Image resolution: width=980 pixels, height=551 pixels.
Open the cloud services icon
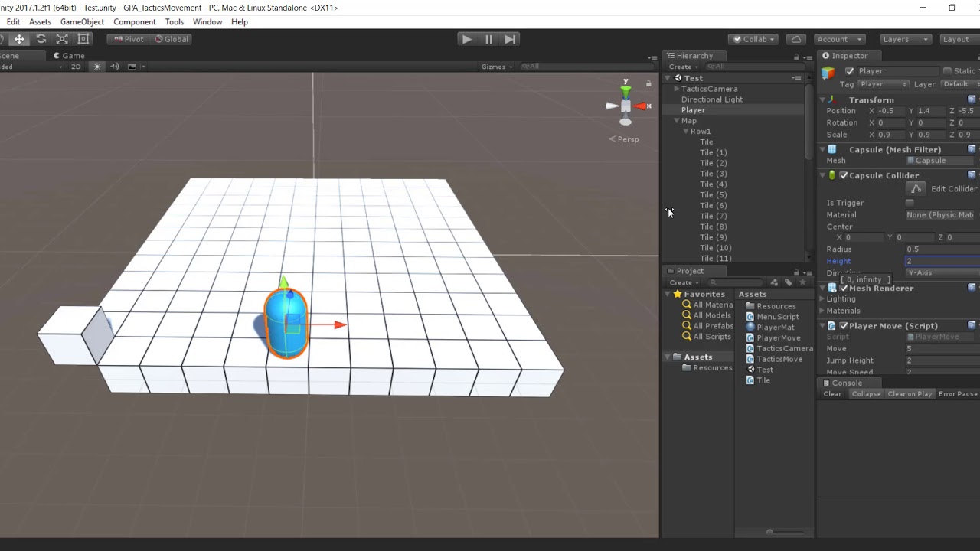point(796,39)
